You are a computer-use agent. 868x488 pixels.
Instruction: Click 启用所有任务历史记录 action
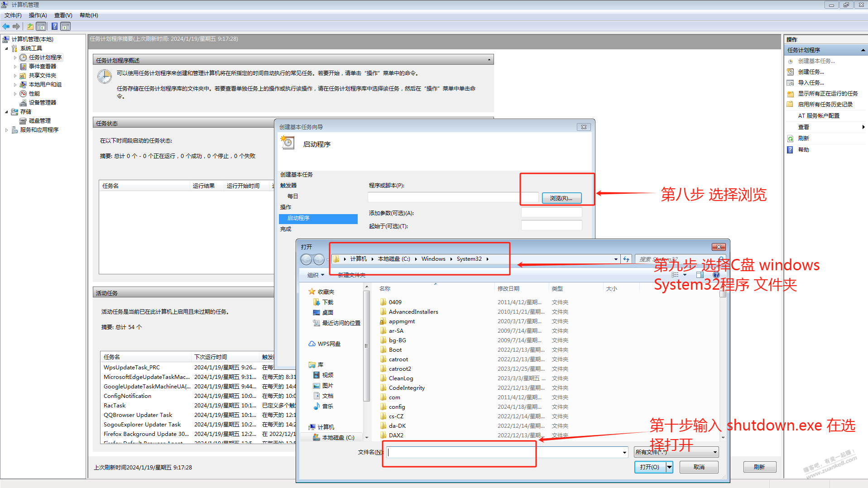(x=825, y=105)
